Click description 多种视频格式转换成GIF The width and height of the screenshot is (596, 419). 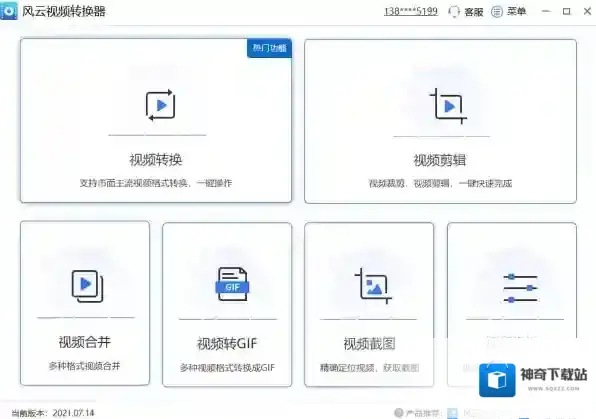227,368
